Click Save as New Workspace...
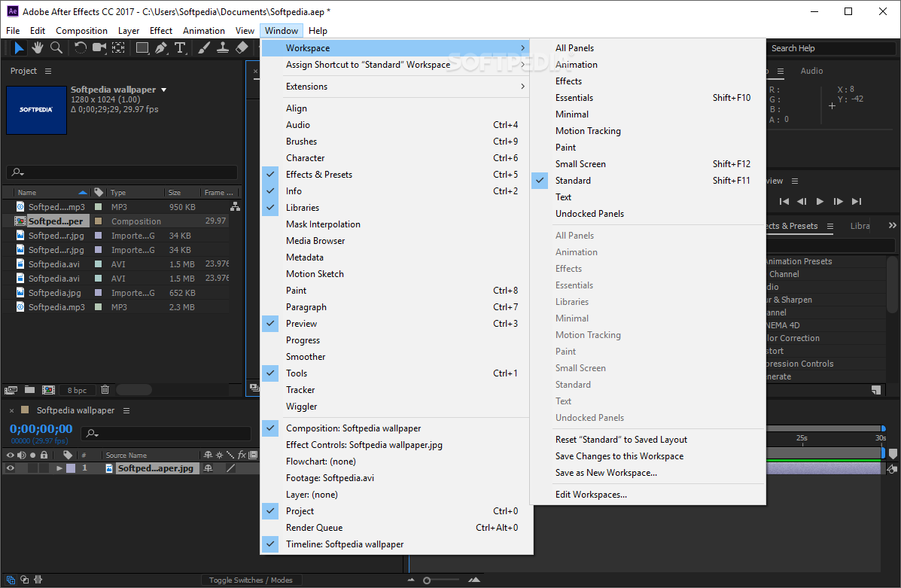 point(648,473)
